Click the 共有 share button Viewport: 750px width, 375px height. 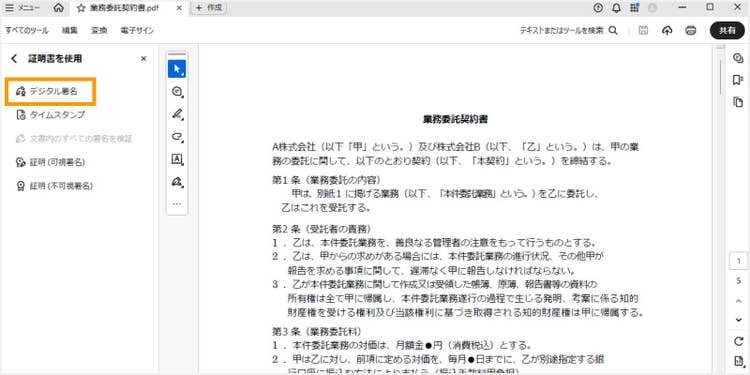728,30
